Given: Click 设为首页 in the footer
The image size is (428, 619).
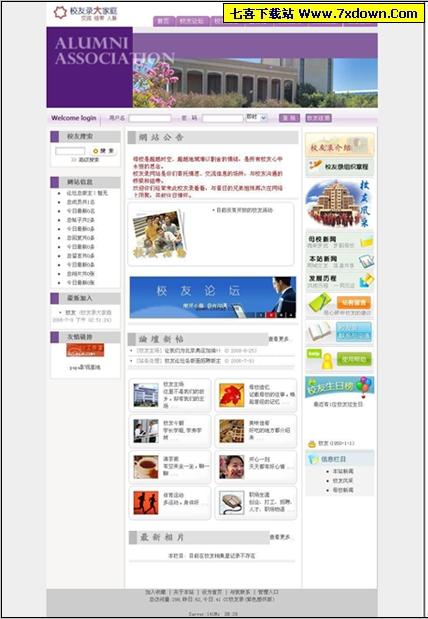Looking at the screenshot, I should 212,592.
